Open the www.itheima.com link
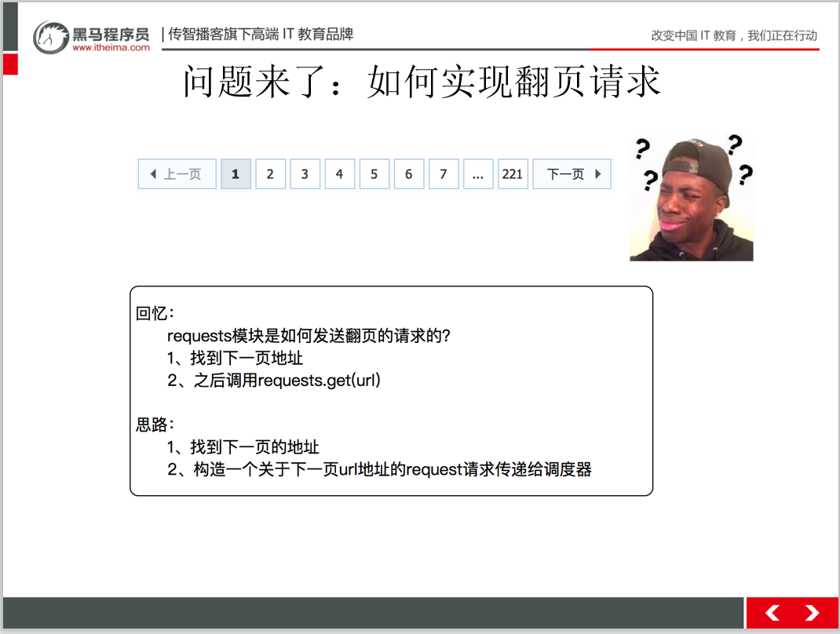Image resolution: width=840 pixels, height=634 pixels. (111, 48)
